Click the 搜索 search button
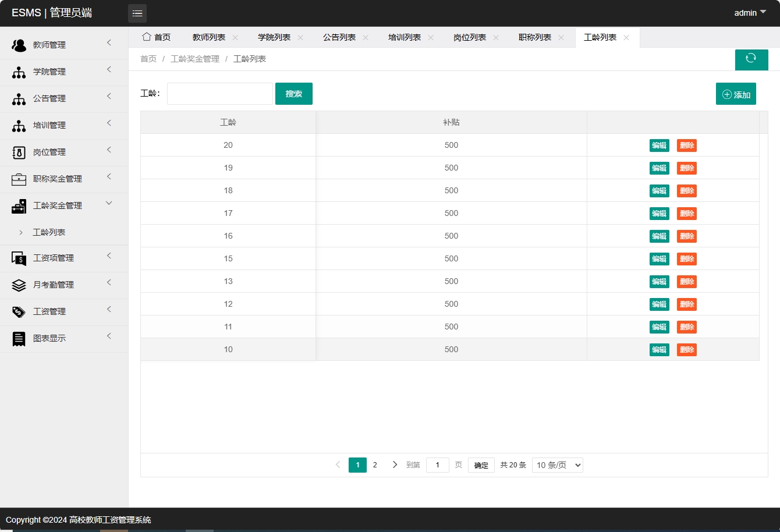This screenshot has width=780, height=532. (294, 93)
